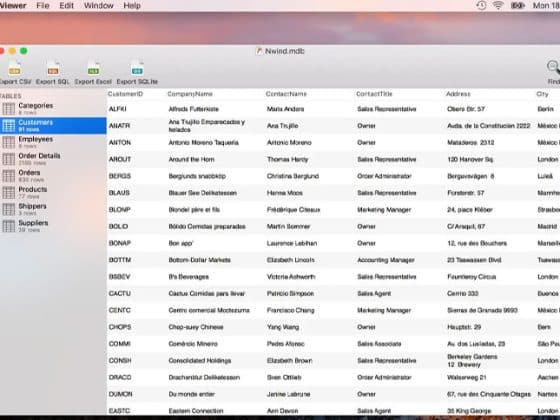
Task: Click the ANATR customer ID cell
Action: coord(119,126)
